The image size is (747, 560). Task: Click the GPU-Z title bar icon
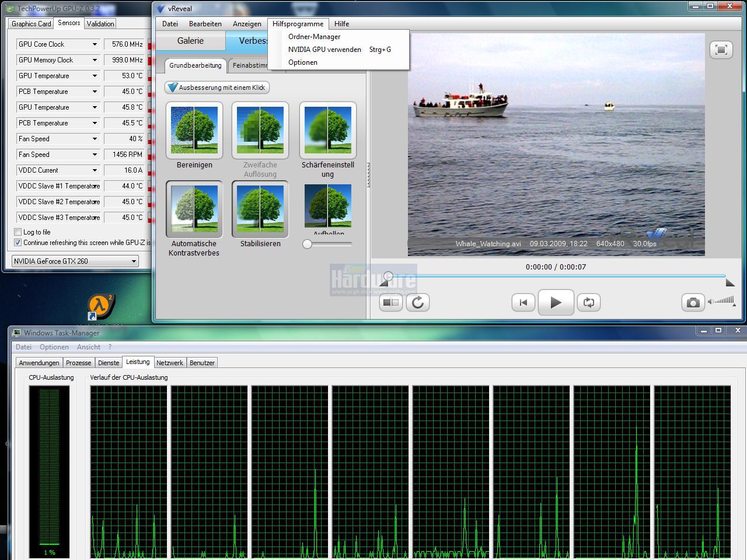[x=9, y=9]
